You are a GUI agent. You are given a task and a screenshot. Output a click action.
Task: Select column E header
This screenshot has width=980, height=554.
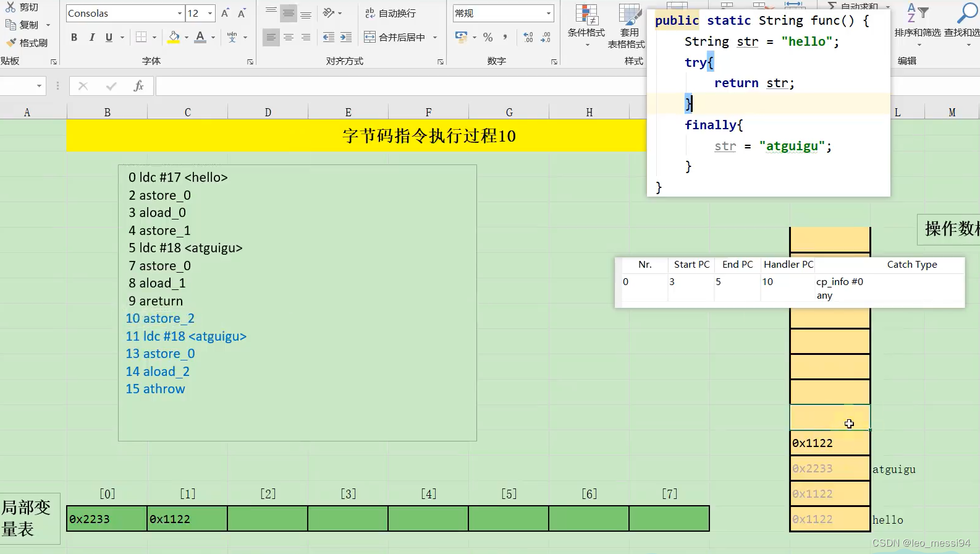coord(348,112)
